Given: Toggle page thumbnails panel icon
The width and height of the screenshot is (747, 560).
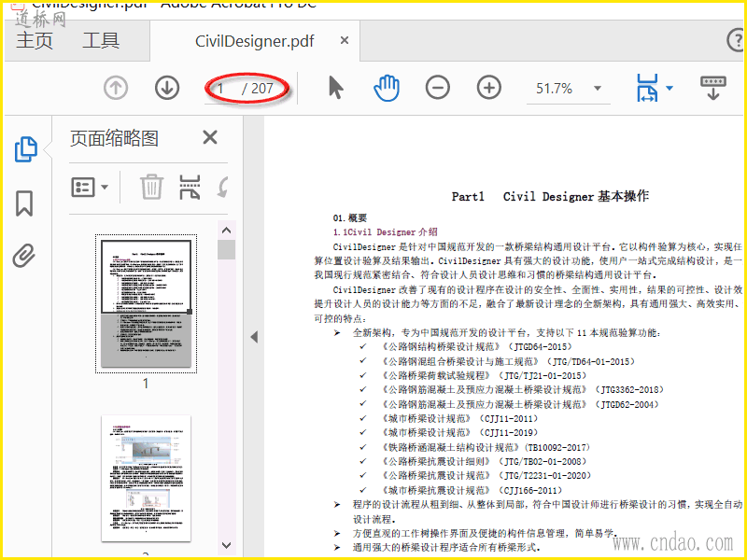Looking at the screenshot, I should 26,149.
